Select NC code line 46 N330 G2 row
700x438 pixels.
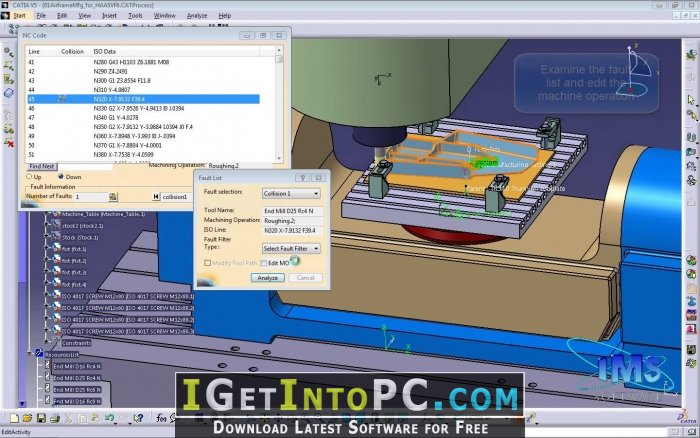point(143,108)
